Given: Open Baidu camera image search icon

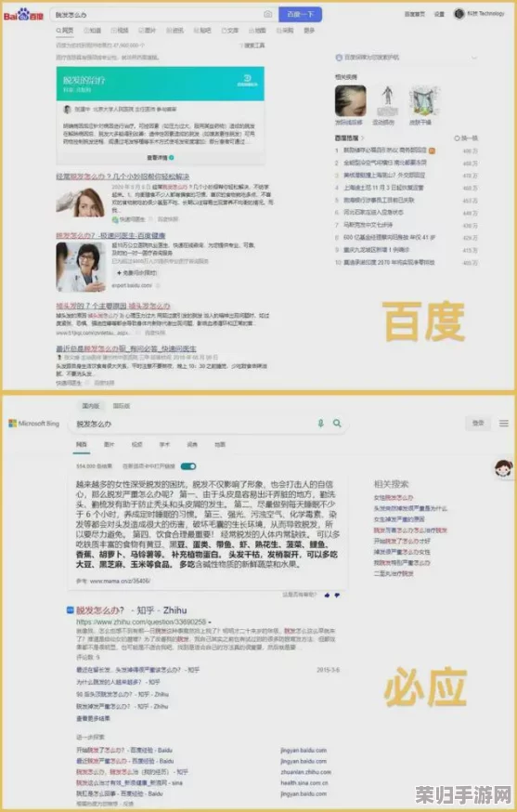Looking at the screenshot, I should (267, 15).
